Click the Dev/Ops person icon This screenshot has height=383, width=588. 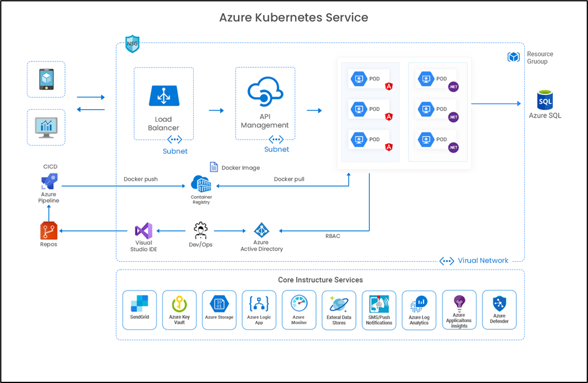tap(200, 230)
